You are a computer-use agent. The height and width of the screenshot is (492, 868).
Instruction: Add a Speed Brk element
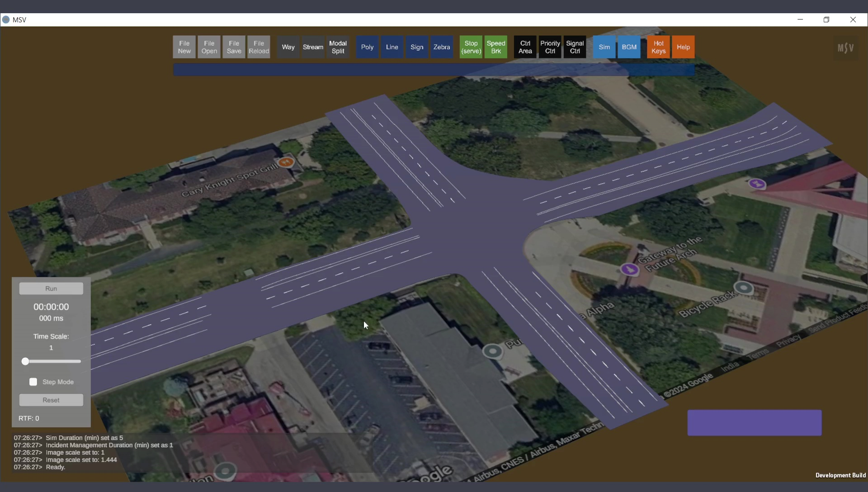pyautogui.click(x=496, y=47)
